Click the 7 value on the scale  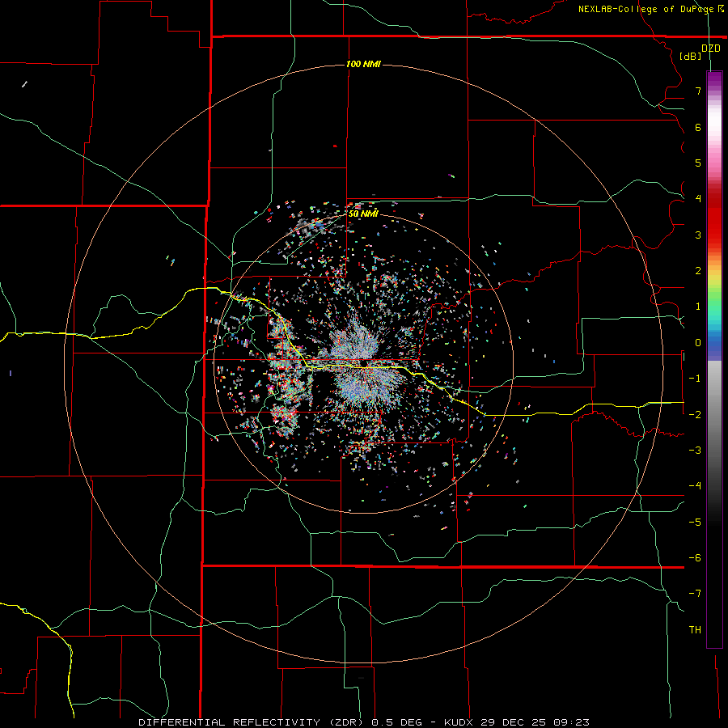point(698,91)
